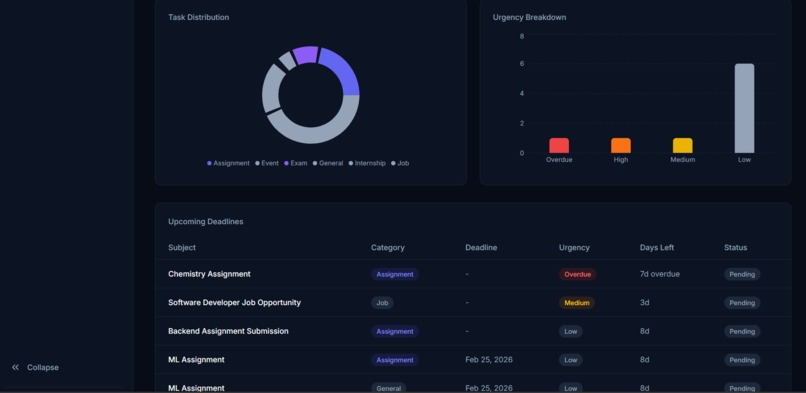Click Low badge in Backend Assignment Submission row

571,331
